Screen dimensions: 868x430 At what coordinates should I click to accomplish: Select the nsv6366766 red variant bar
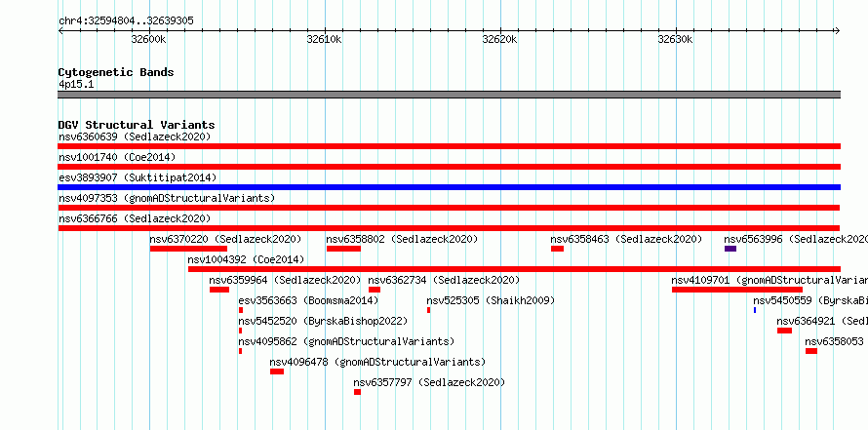[x=449, y=228]
